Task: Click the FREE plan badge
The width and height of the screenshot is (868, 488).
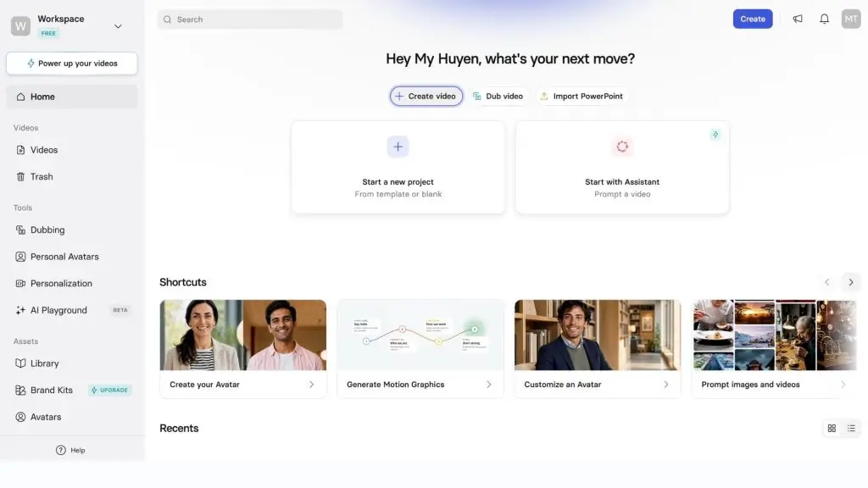Action: [48, 33]
